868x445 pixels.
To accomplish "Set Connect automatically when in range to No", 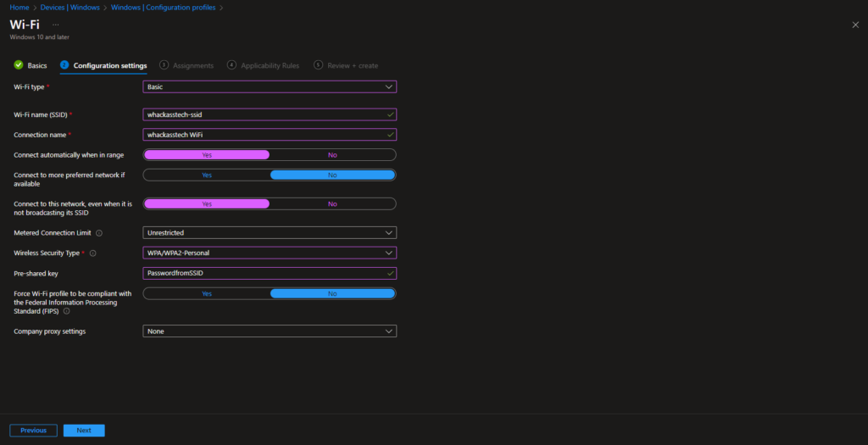I will (332, 155).
